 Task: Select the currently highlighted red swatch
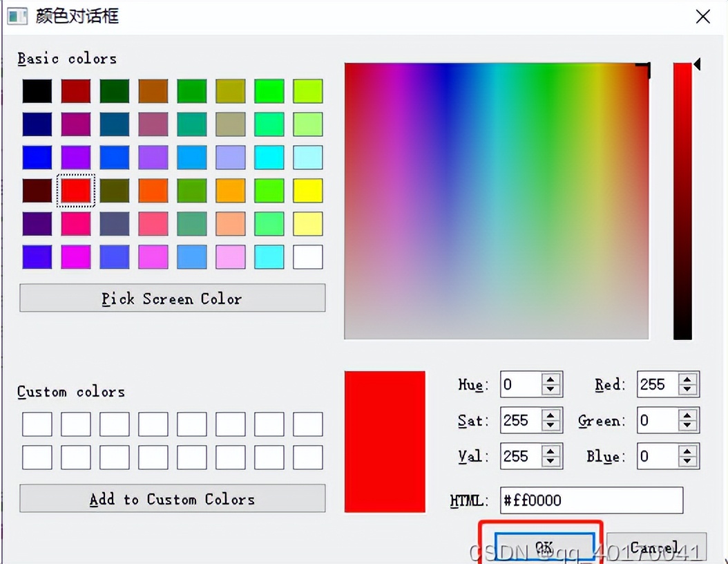(76, 191)
